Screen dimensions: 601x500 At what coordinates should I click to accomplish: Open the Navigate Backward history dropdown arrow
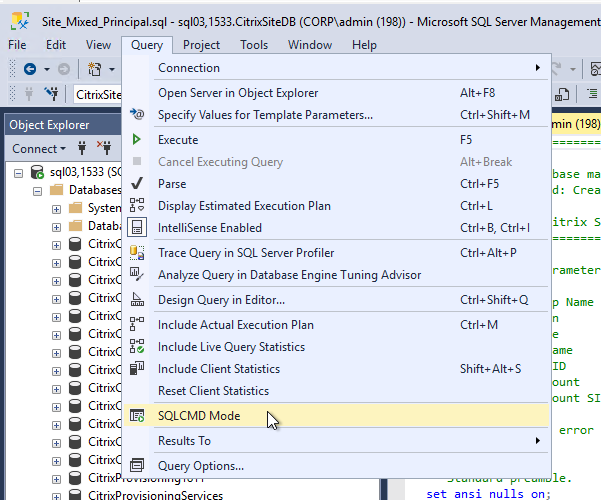47,69
